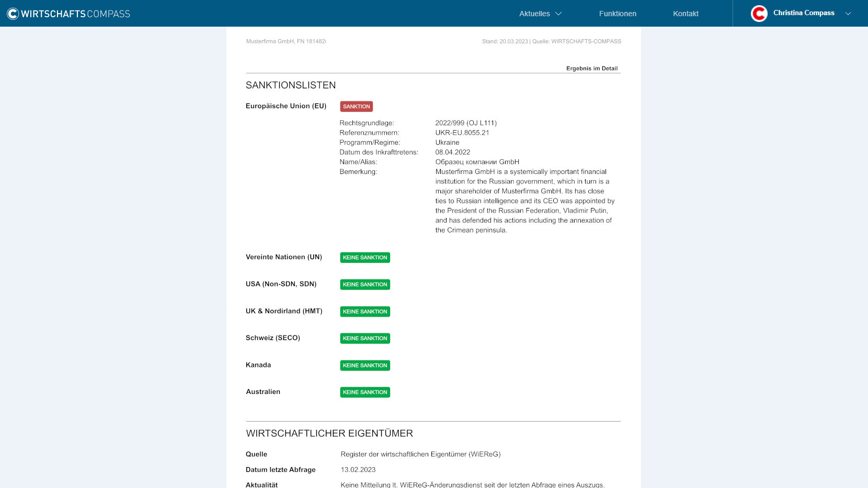868x488 pixels.
Task: Open the Aktuelles menu
Action: (540, 14)
